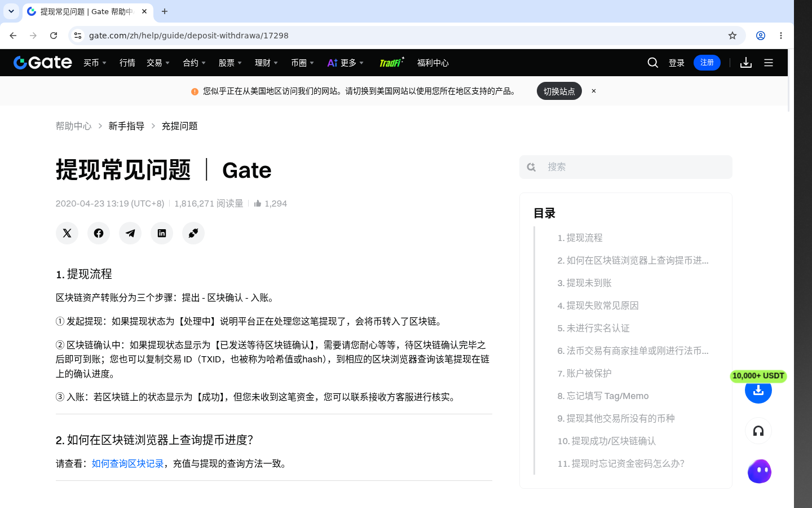The width and height of the screenshot is (812, 508).
Task: Expand the 交易 dropdown menu
Action: [158, 63]
